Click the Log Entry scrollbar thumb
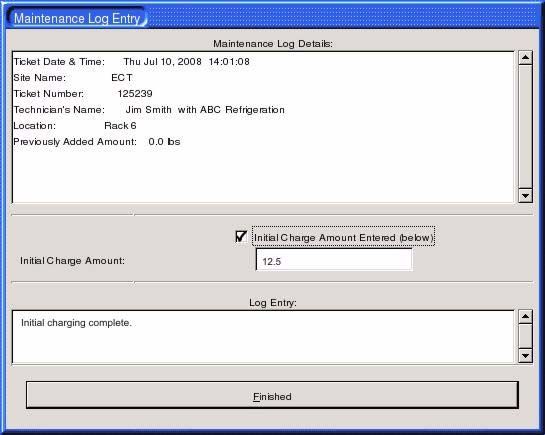This screenshot has height=435, width=545. click(x=525, y=336)
